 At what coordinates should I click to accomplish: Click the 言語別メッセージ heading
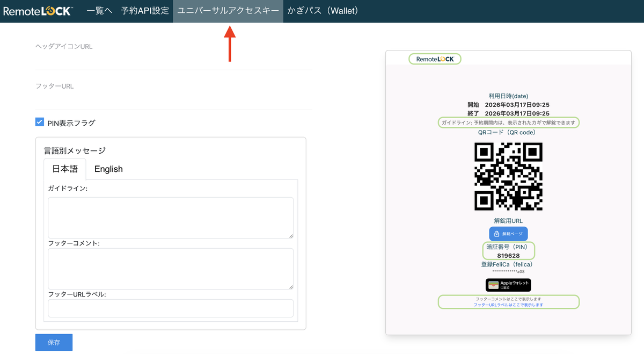(75, 150)
